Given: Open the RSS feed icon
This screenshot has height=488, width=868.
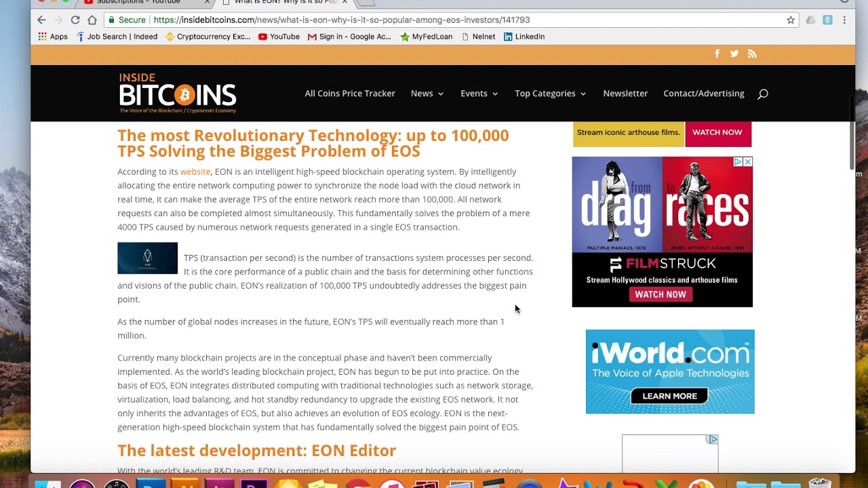Looking at the screenshot, I should 752,54.
